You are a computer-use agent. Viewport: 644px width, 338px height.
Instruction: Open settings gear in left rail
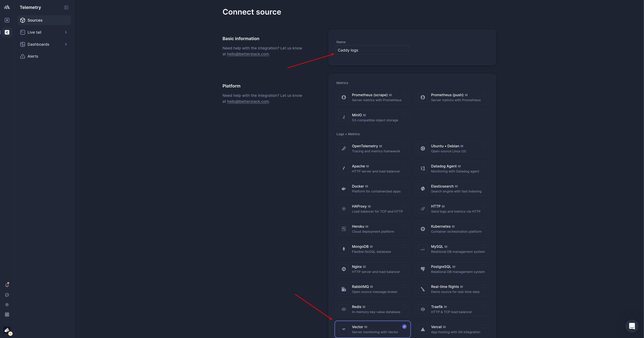click(7, 304)
